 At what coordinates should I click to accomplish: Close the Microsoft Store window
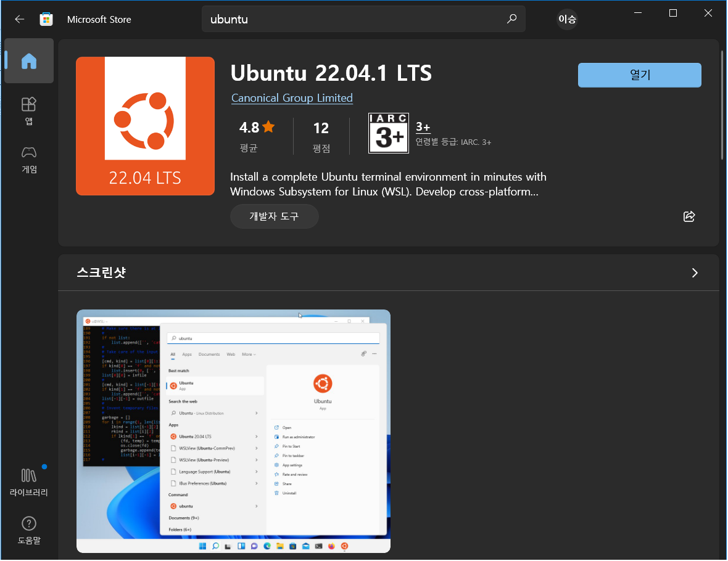tap(708, 13)
